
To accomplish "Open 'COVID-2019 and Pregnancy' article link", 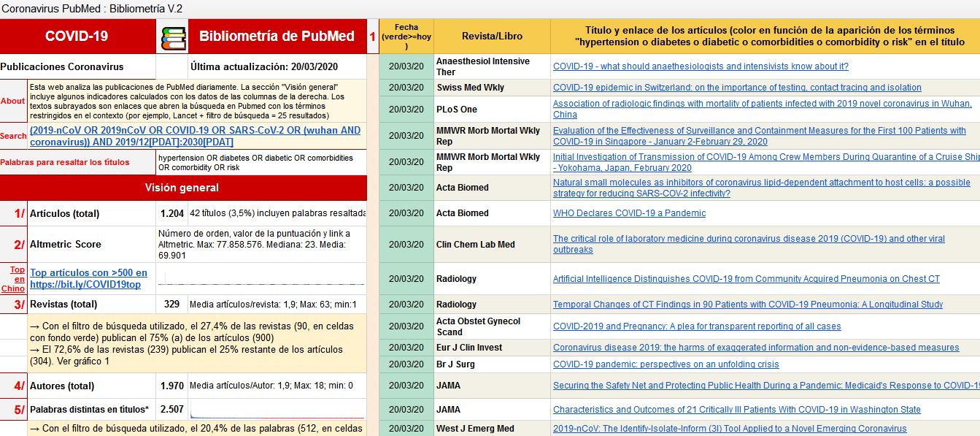I will tap(696, 326).
